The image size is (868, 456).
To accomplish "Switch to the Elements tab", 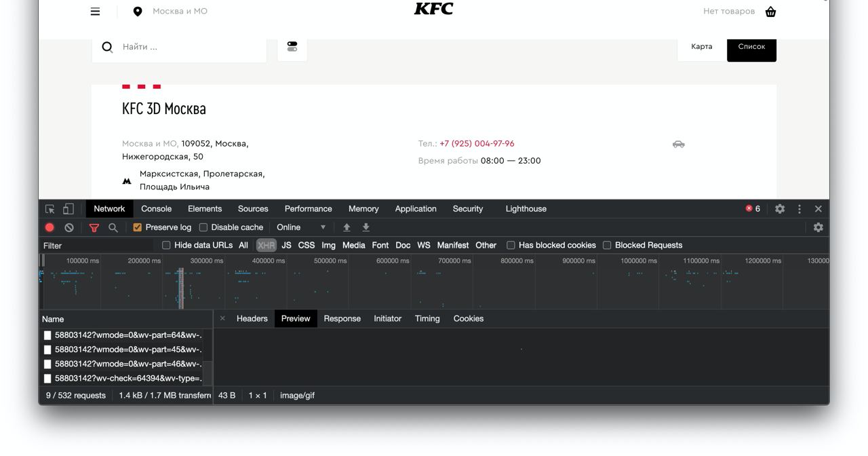I will pos(205,209).
